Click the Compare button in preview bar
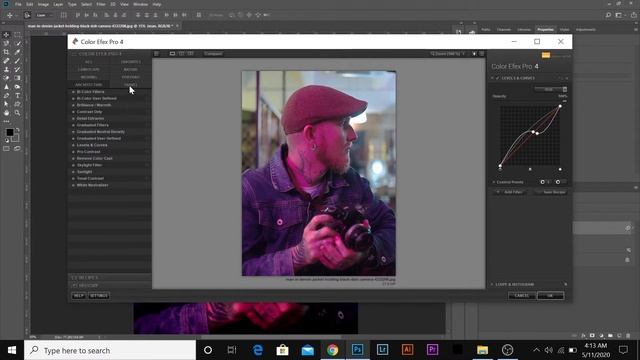 click(x=213, y=53)
